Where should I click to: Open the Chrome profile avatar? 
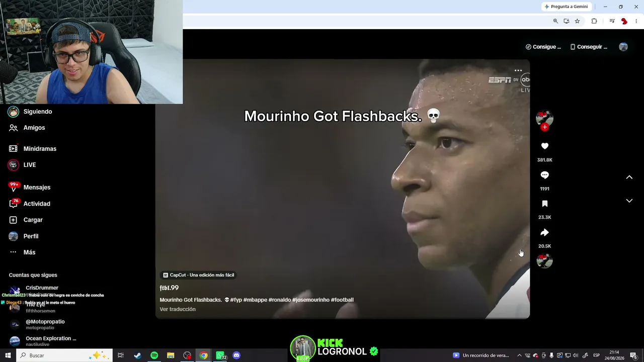pyautogui.click(x=624, y=21)
